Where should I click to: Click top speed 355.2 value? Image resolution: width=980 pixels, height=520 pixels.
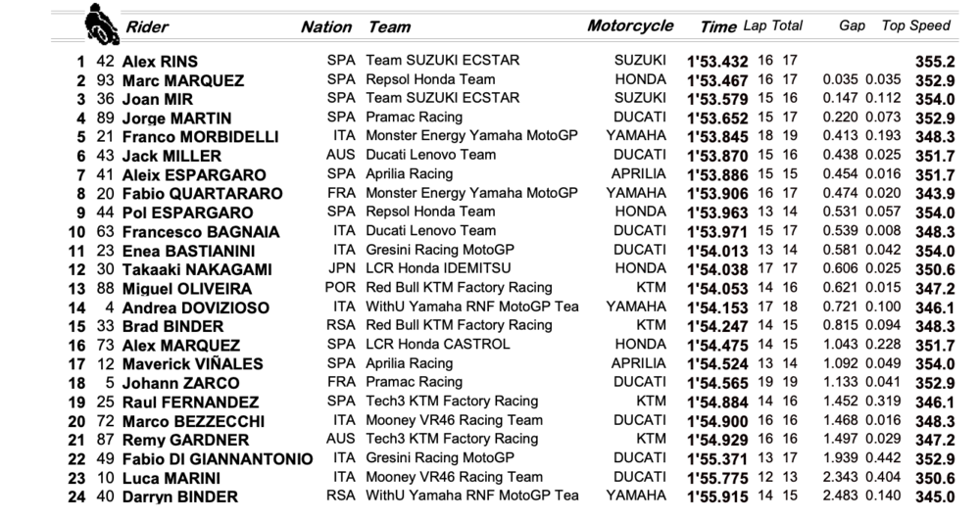[x=935, y=61]
